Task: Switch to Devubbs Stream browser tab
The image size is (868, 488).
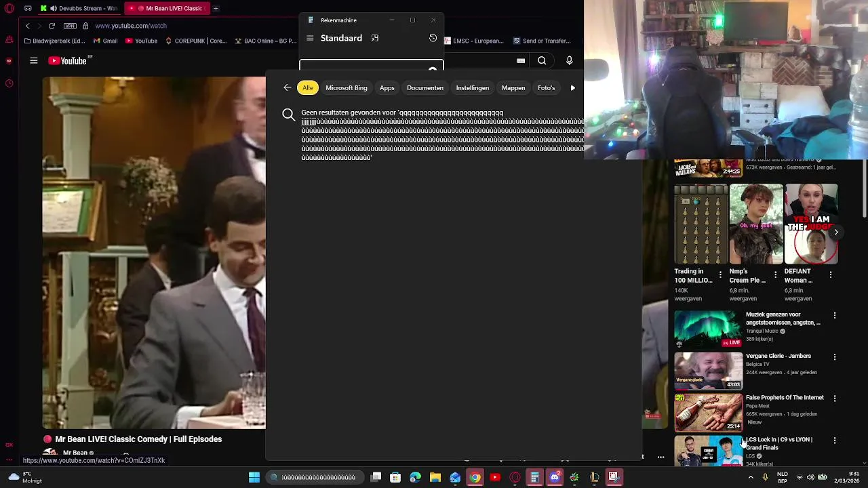Action: pos(79,8)
